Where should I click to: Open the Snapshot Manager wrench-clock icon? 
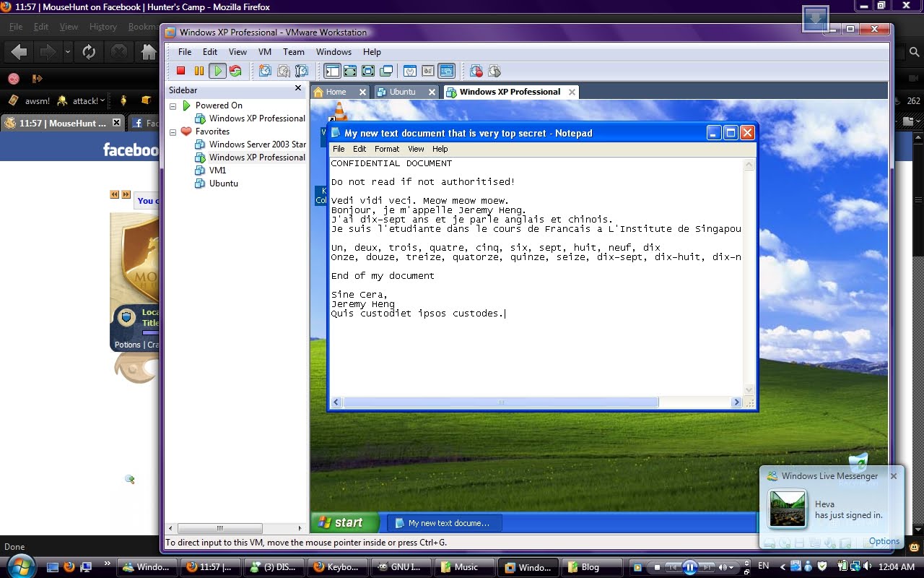(x=302, y=71)
